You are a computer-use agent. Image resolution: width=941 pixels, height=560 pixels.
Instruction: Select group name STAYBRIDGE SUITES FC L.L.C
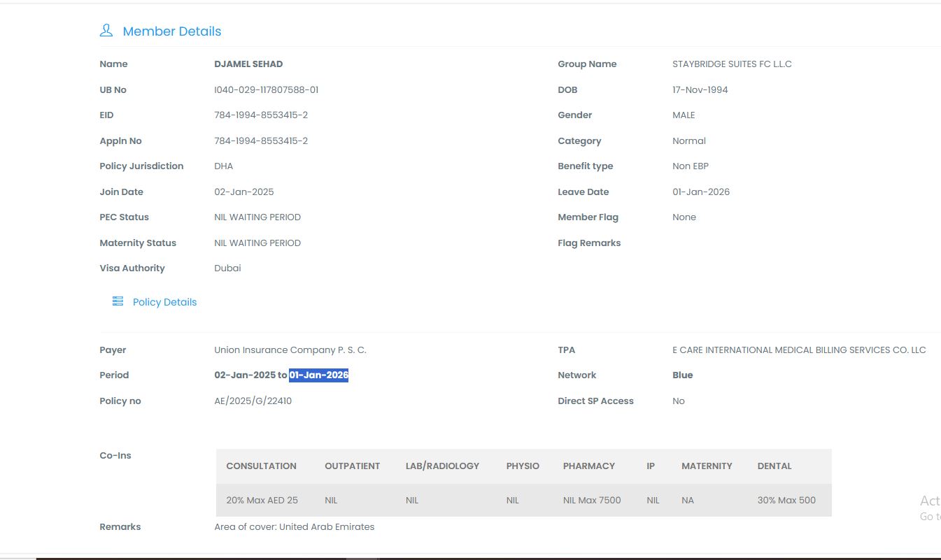[732, 64]
